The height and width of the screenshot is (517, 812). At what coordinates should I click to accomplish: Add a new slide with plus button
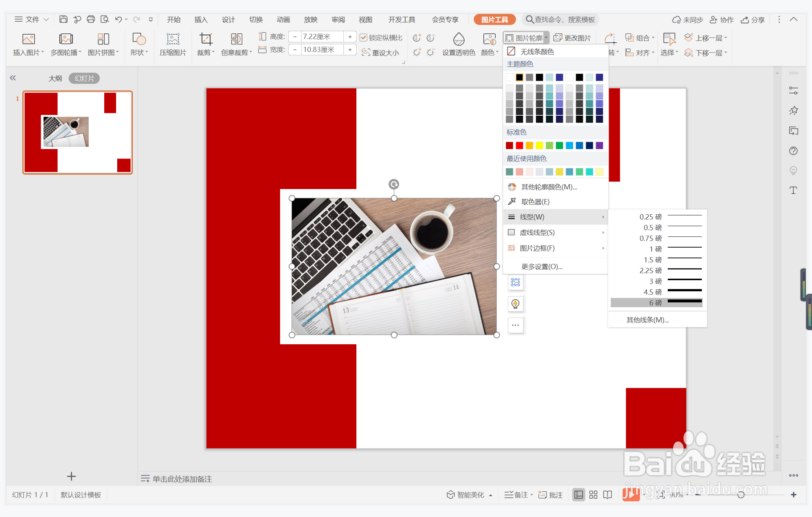click(71, 476)
